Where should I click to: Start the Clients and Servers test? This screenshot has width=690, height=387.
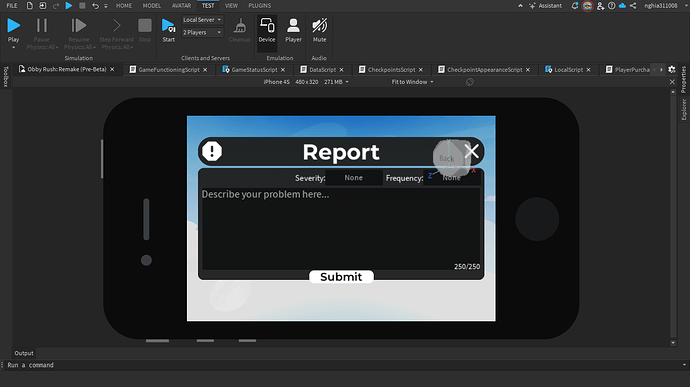[169, 30]
